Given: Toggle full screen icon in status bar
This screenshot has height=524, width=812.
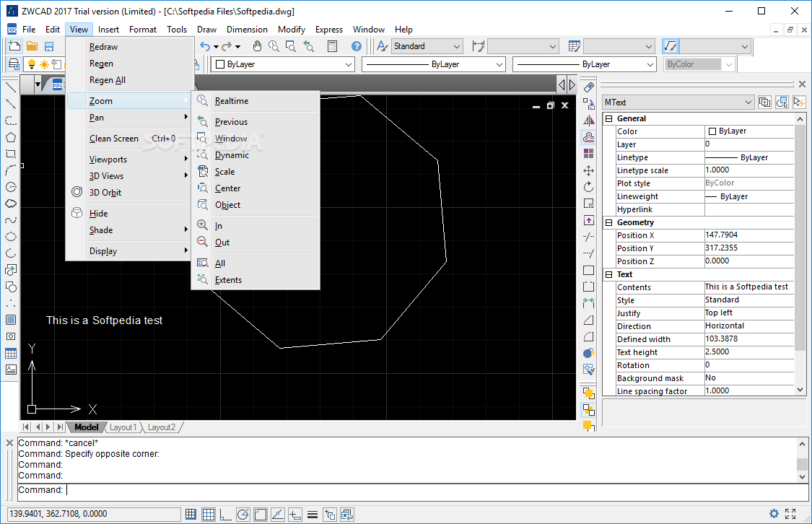Looking at the screenshot, I should tap(790, 514).
